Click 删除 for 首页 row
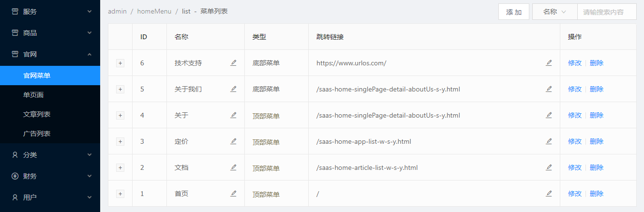This screenshot has height=212, width=644. point(597,194)
